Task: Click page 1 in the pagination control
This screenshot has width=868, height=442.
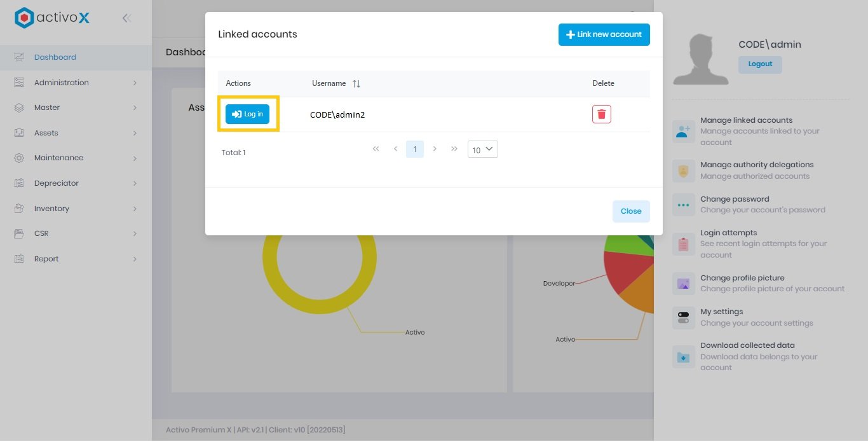Action: pyautogui.click(x=415, y=149)
